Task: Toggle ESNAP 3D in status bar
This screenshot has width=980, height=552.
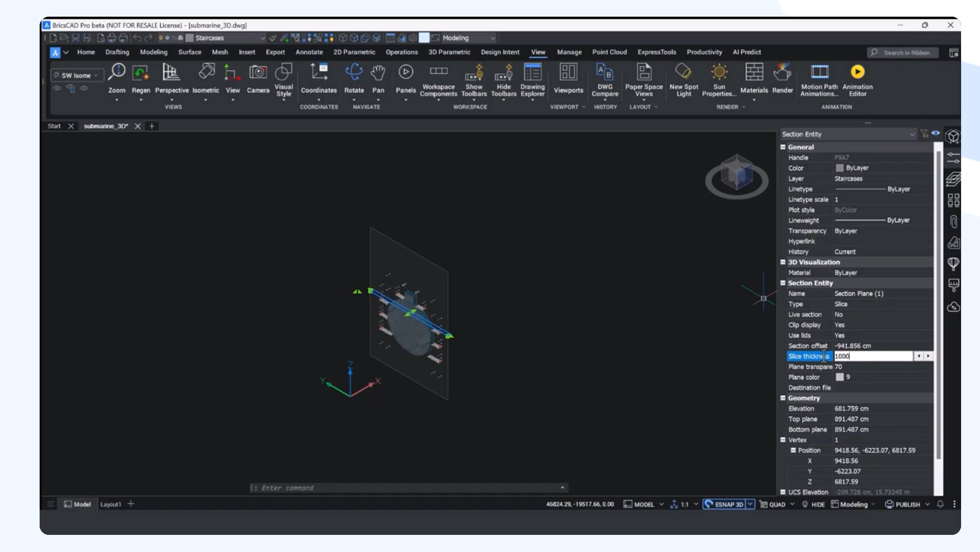Action: [x=724, y=504]
